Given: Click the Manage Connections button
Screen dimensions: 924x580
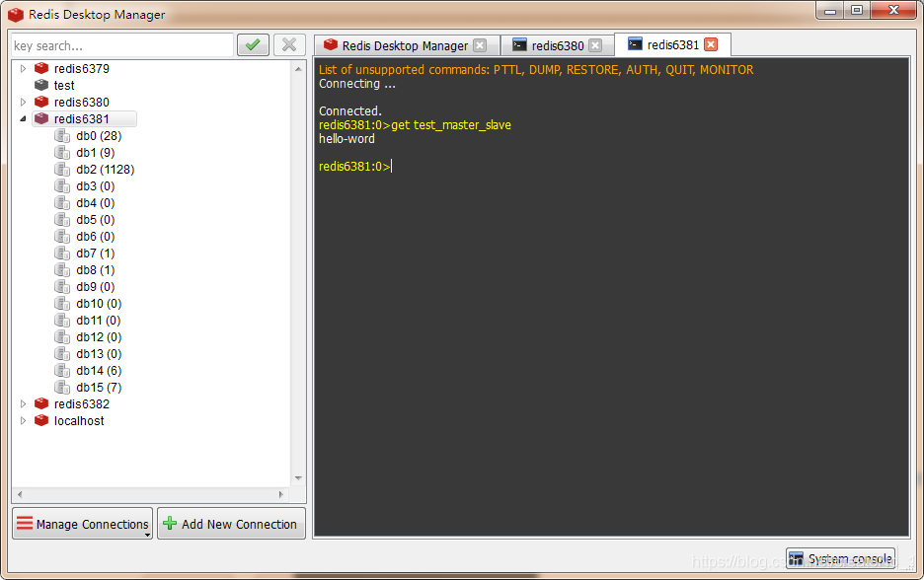Looking at the screenshot, I should pos(83,523).
